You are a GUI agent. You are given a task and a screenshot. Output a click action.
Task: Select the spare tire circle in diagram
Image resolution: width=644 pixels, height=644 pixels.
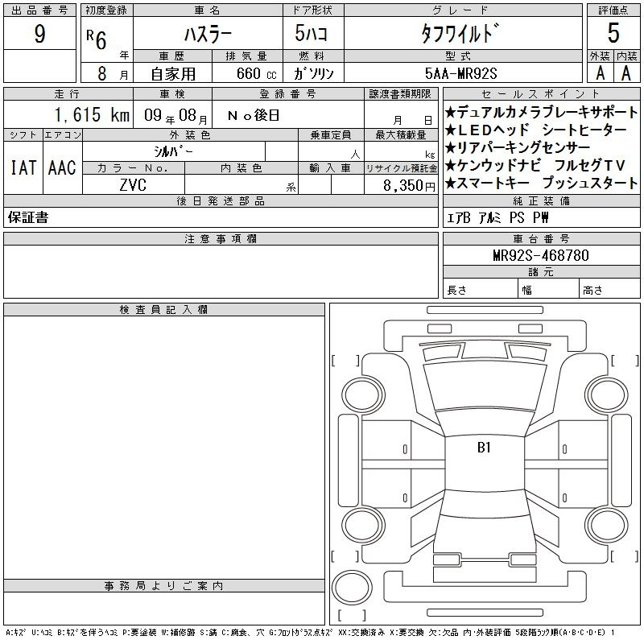352,588
